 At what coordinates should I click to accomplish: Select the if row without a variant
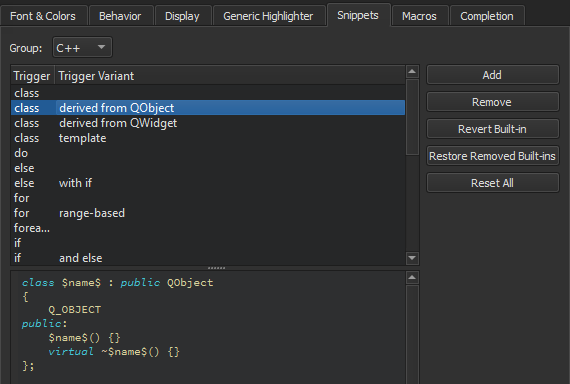[x=208, y=243]
